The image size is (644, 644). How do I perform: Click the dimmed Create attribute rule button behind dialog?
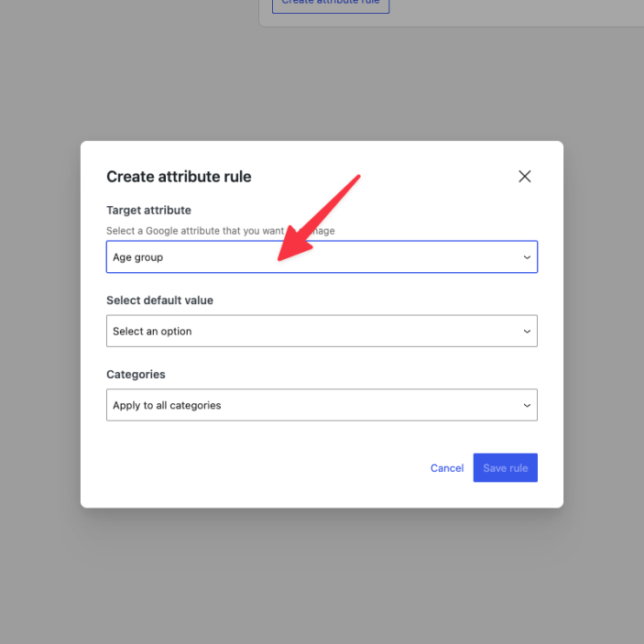point(331,5)
